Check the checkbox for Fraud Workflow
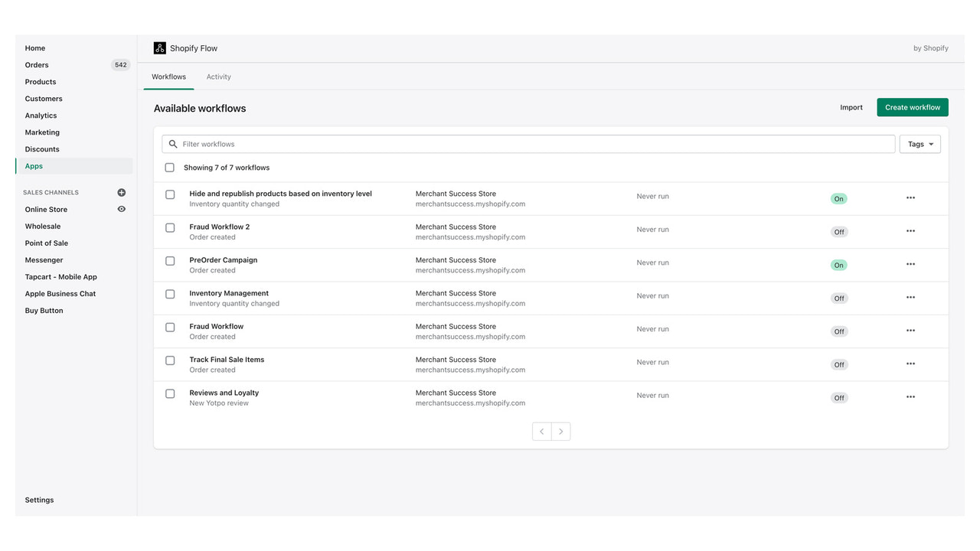 (170, 327)
